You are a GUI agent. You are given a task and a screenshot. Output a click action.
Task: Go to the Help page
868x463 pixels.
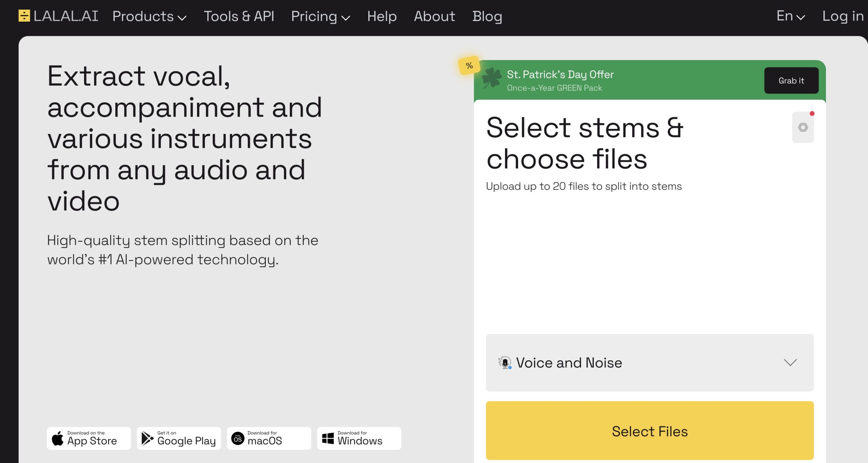(382, 16)
